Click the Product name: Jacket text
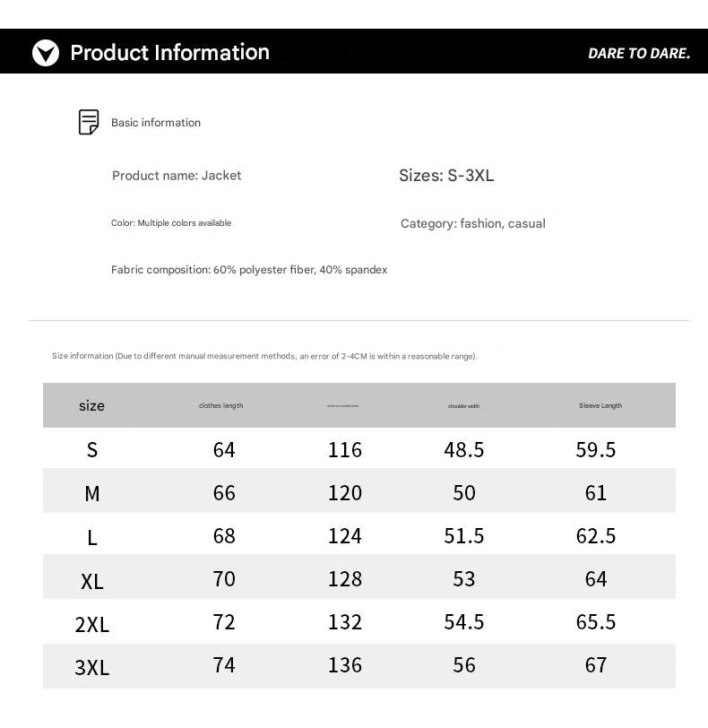708x728 pixels. [x=177, y=176]
